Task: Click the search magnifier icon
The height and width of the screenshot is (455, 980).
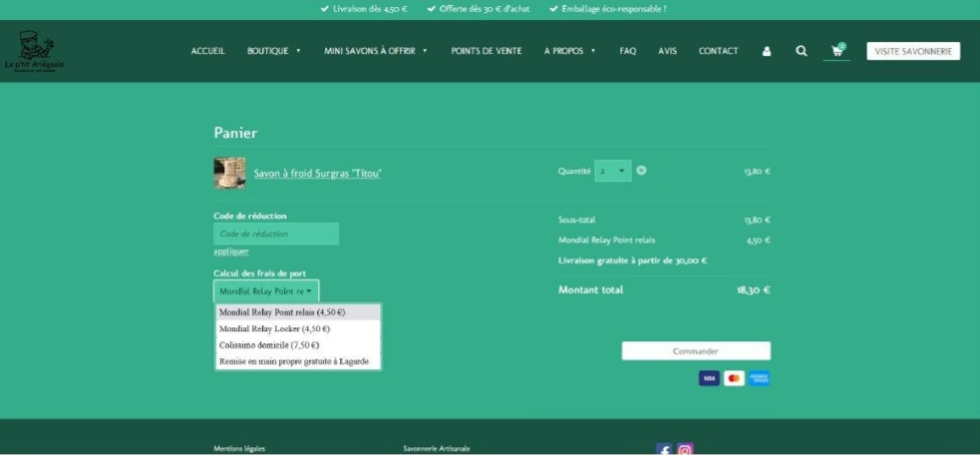Action: point(802,51)
